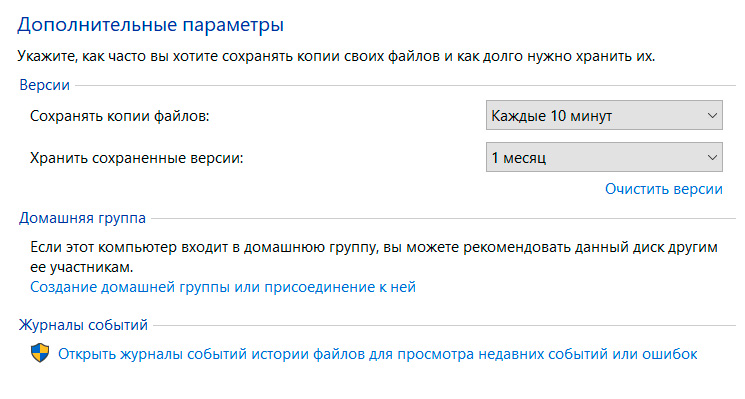Click the shield icon near event logs link
The height and width of the screenshot is (399, 745).
coord(40,353)
